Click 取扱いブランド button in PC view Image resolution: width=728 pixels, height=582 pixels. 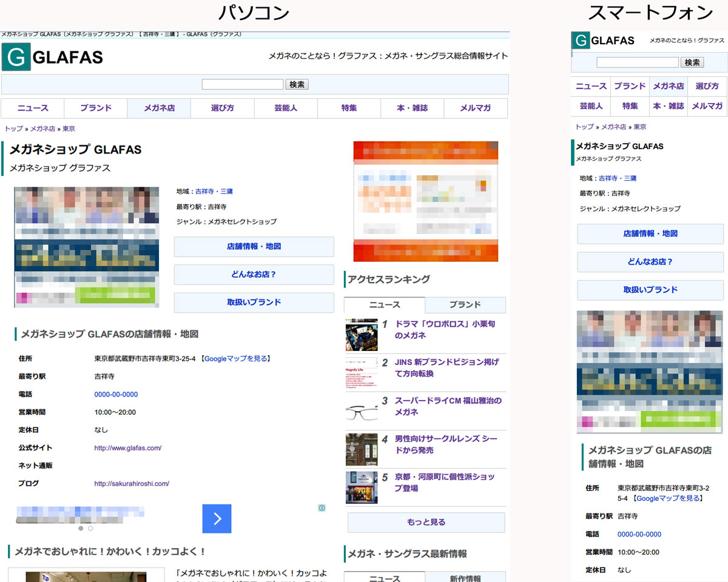coord(254,303)
